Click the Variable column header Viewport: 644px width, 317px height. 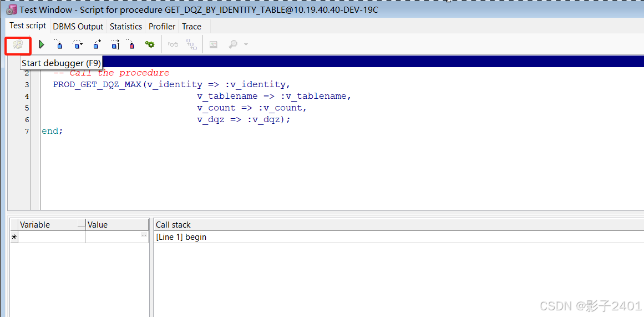tap(52, 224)
